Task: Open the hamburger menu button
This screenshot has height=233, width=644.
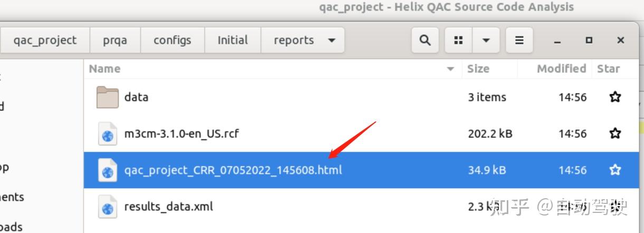Action: 519,40
